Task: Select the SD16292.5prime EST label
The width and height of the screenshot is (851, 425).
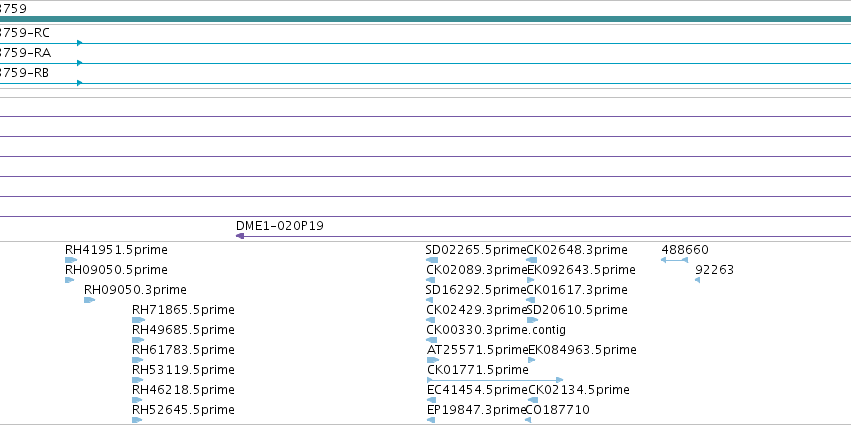Action: pyautogui.click(x=476, y=289)
